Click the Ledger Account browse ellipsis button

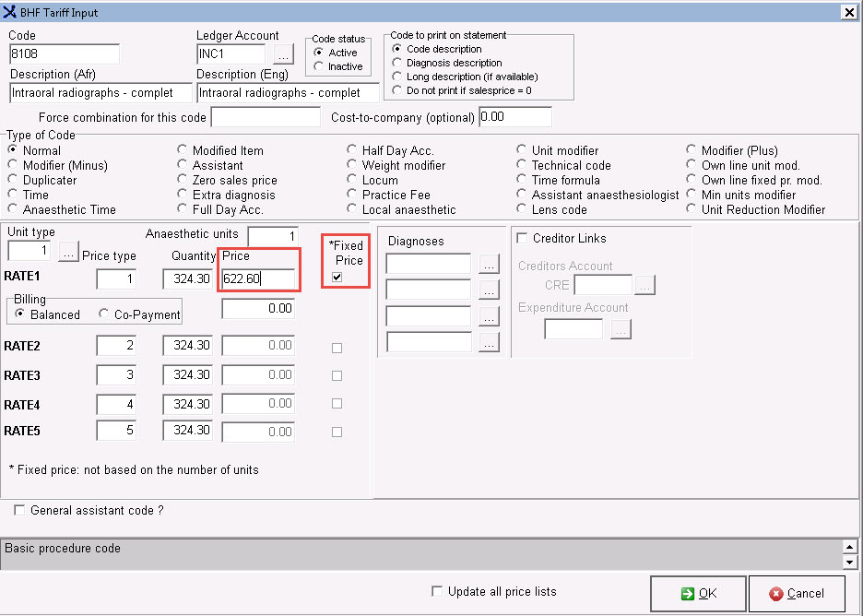(x=283, y=54)
